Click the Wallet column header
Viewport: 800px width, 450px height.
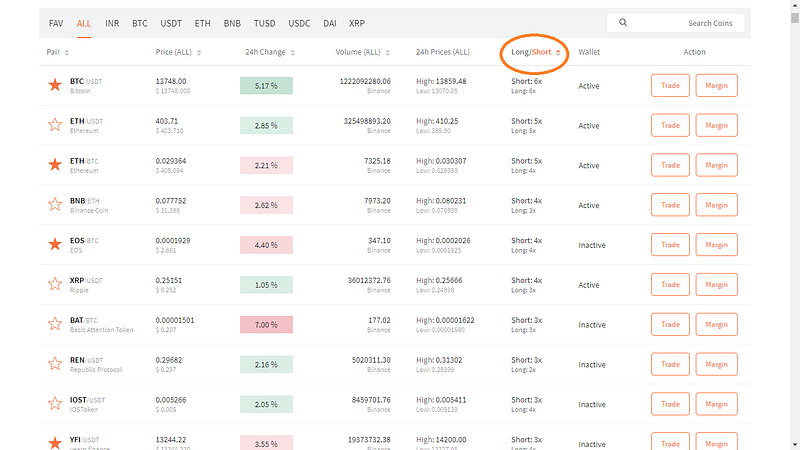pos(589,52)
